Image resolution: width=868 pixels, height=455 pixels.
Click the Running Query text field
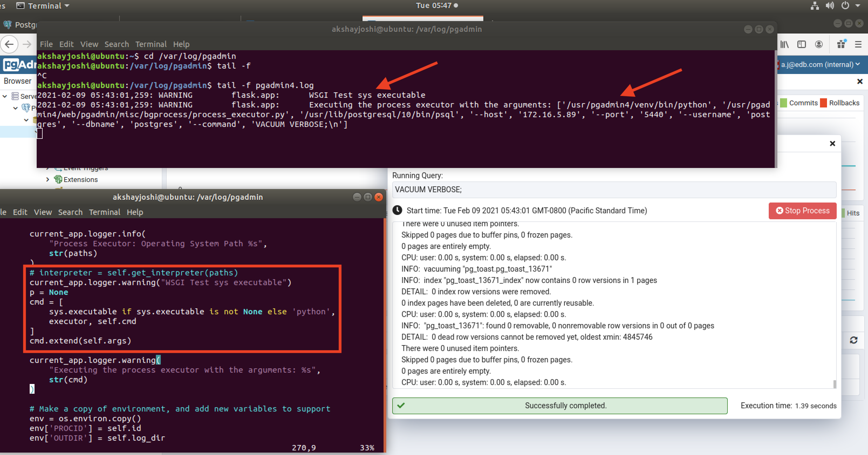tap(613, 190)
